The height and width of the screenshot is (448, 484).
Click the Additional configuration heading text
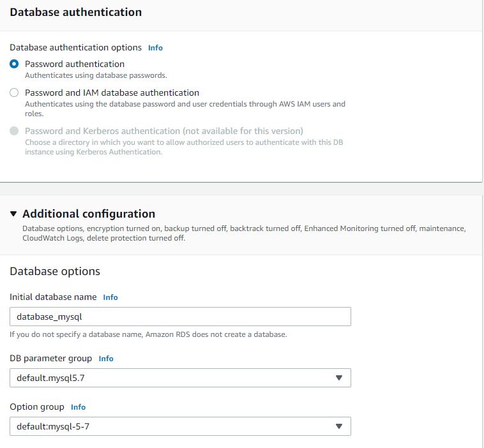89,214
